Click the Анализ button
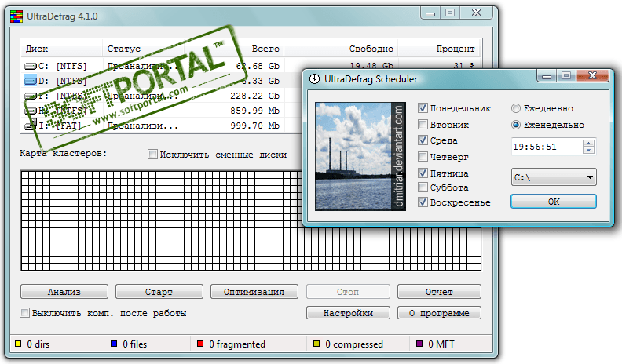Screen dimensions: 622x364 tap(64, 292)
